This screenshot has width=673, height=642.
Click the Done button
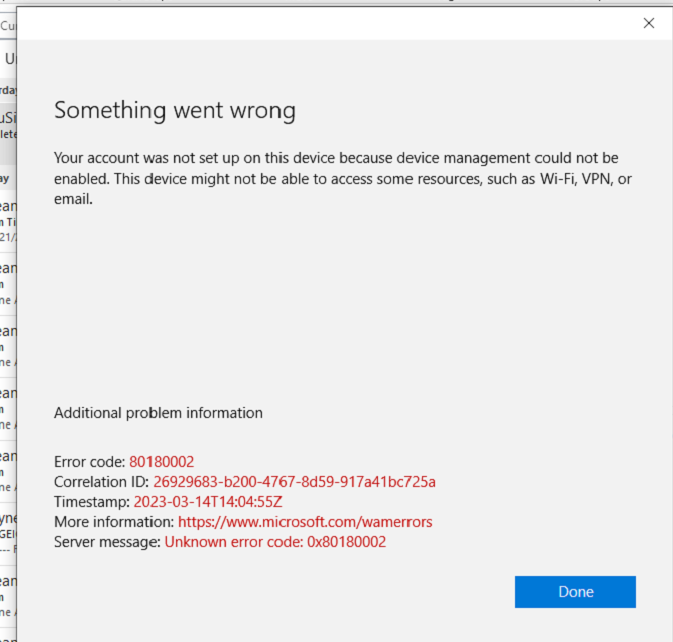point(575,592)
